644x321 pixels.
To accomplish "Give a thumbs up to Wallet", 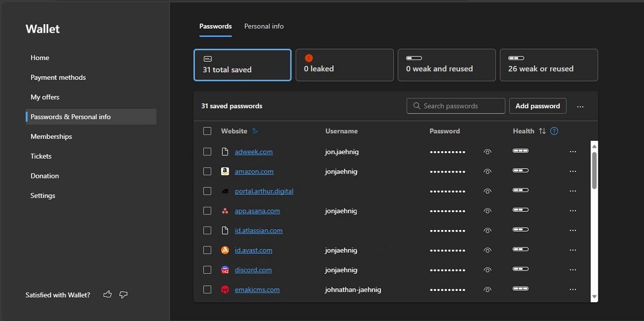I will [x=107, y=294].
